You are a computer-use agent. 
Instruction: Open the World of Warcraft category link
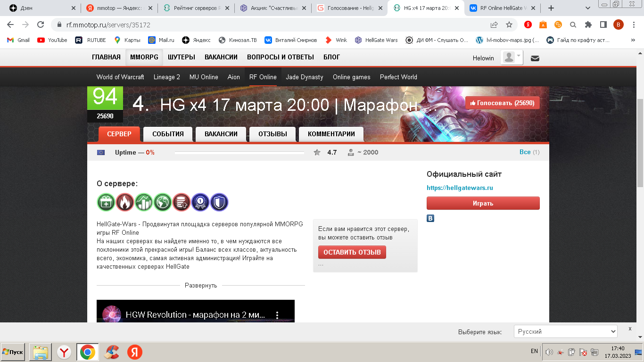coord(120,77)
